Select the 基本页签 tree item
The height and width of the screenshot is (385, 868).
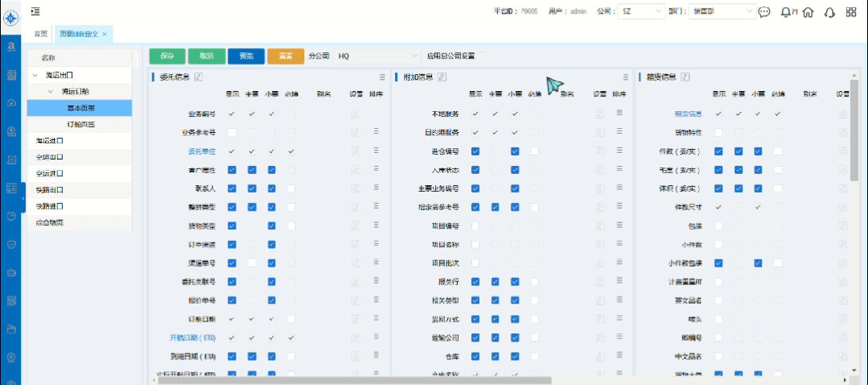80,108
